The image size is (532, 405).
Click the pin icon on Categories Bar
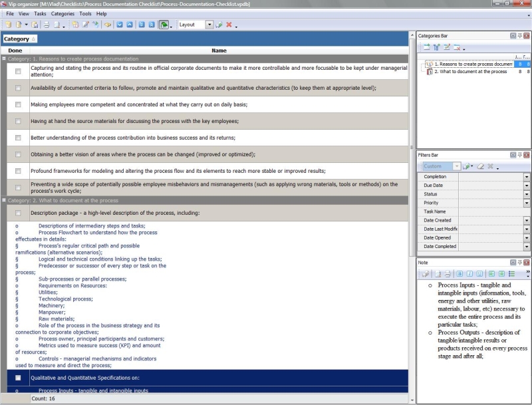click(x=519, y=35)
